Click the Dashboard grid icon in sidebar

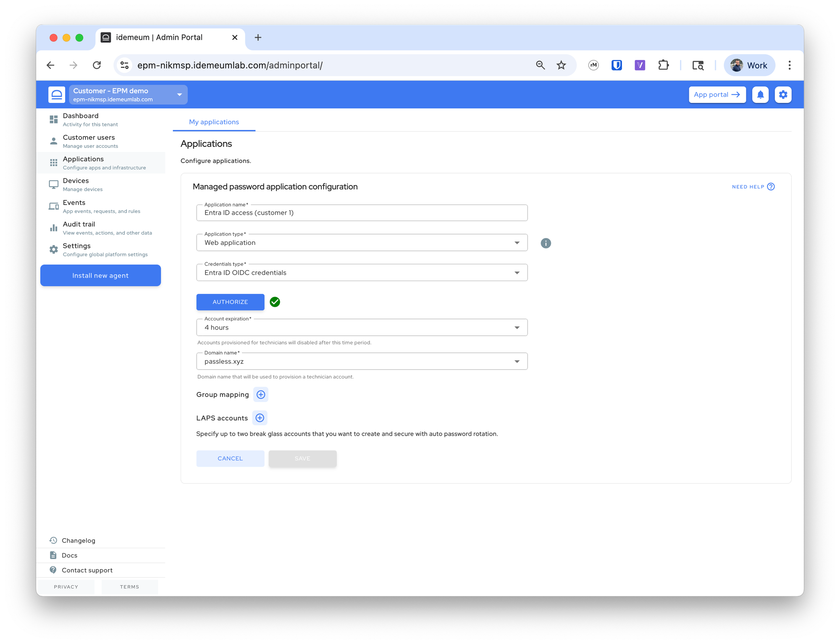pyautogui.click(x=53, y=119)
